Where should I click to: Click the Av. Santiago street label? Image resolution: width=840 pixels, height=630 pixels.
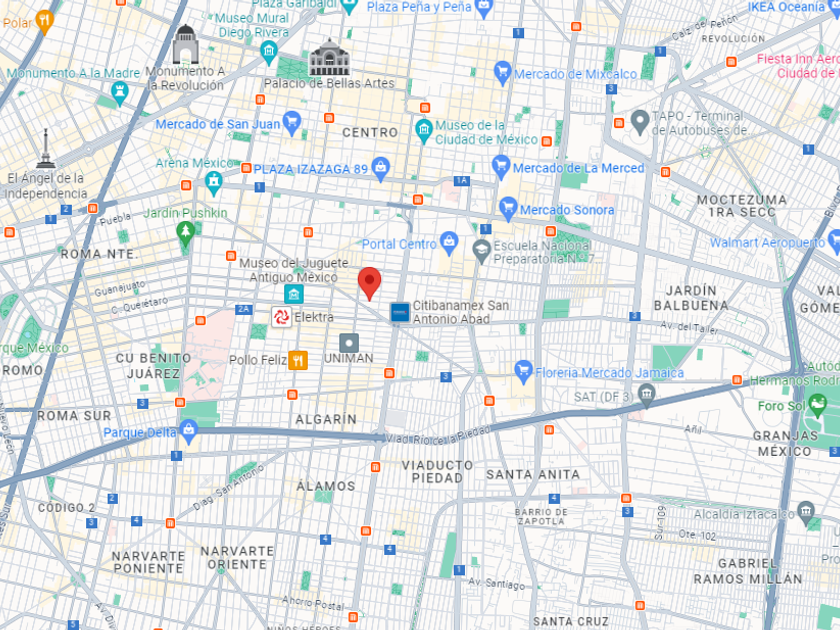click(496, 583)
